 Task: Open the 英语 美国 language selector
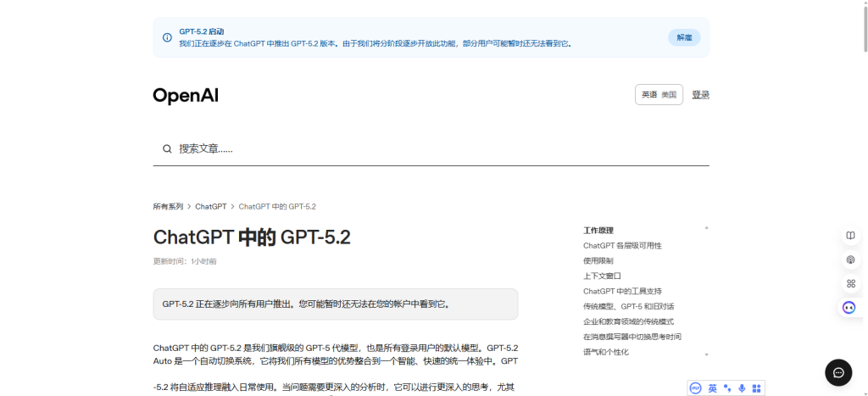659,95
